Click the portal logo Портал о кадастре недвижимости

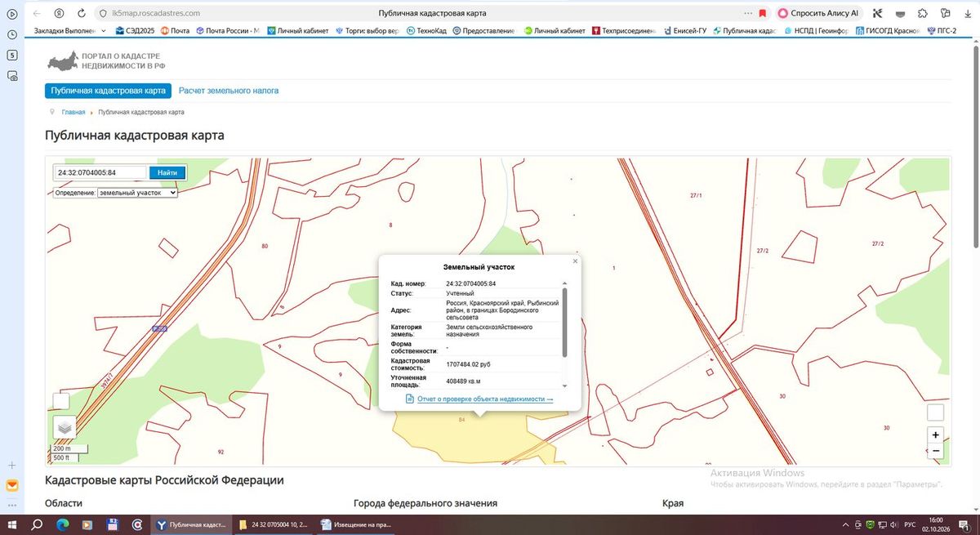pos(106,60)
